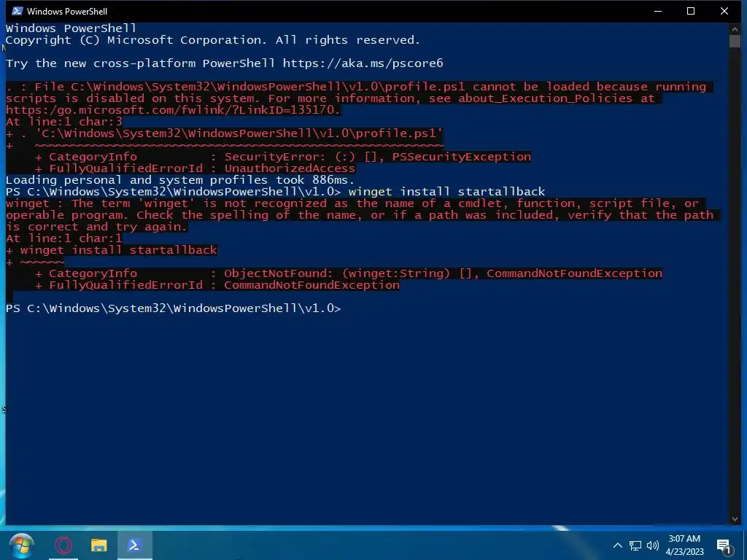
Task: Click 'Copyright (C) Microsoft Corporation' line
Action: tap(213, 40)
